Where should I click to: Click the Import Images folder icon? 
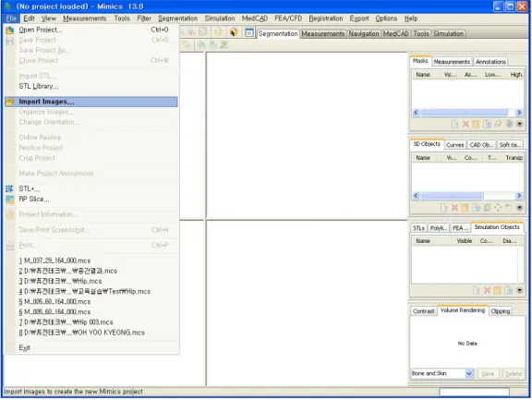(x=10, y=102)
